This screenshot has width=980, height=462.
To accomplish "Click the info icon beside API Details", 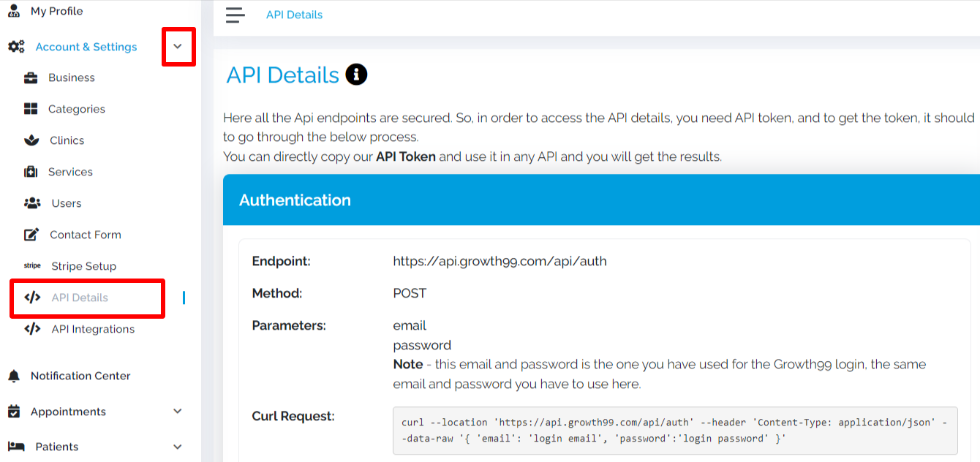I will [356, 74].
